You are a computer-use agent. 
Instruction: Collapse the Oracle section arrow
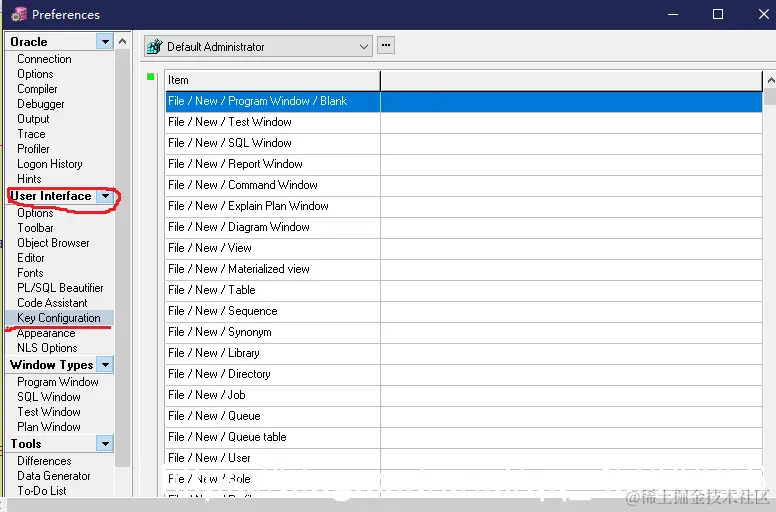105,42
